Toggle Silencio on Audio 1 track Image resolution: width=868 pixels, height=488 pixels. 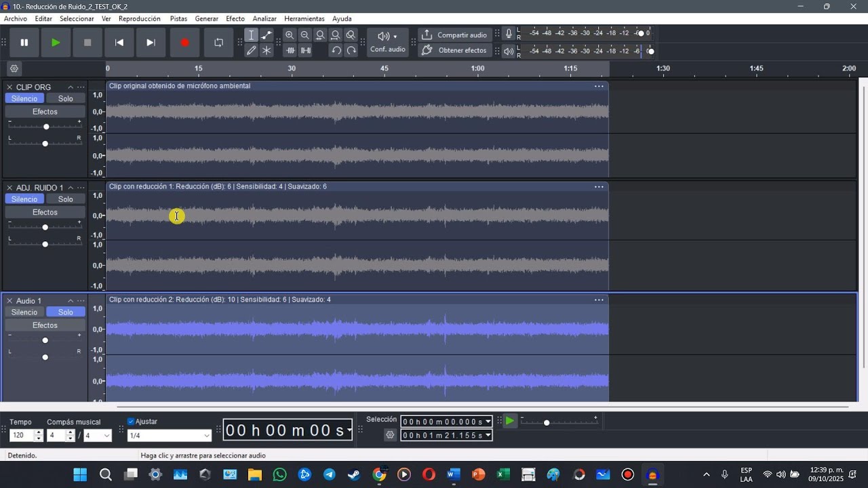tap(24, 312)
